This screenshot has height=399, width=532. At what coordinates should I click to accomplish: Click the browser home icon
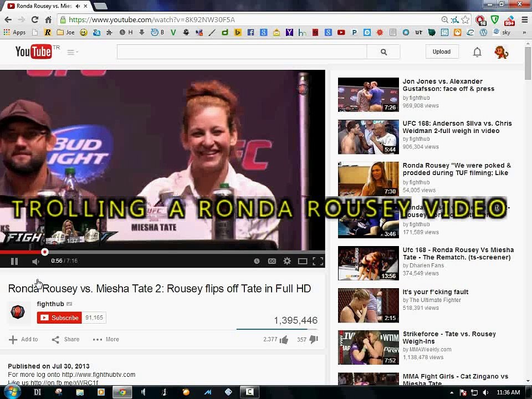48,20
